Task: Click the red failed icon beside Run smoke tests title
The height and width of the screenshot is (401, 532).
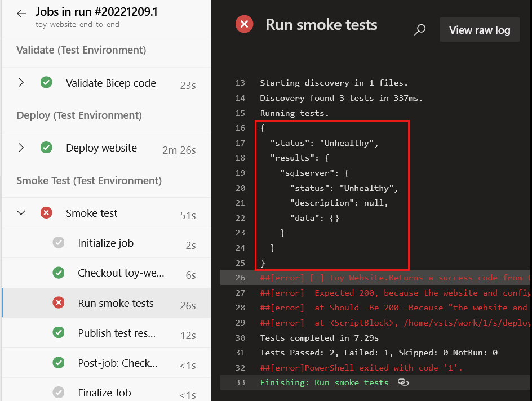Action: [244, 24]
